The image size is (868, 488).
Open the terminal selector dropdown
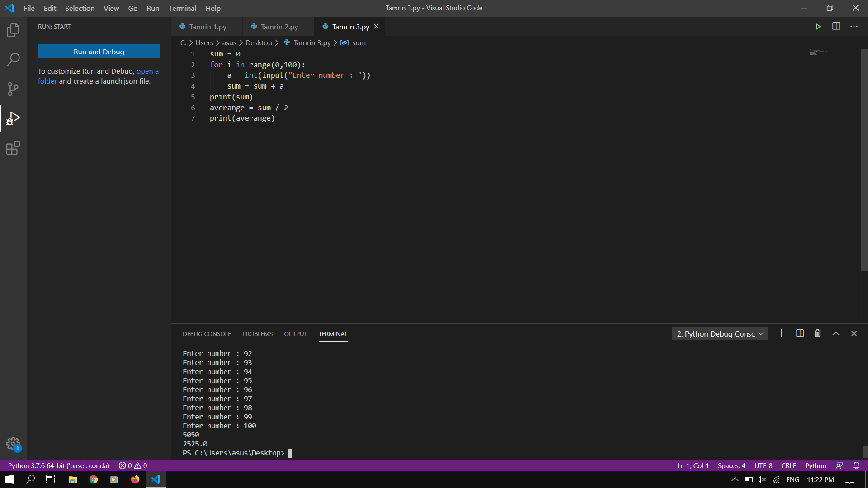point(720,334)
